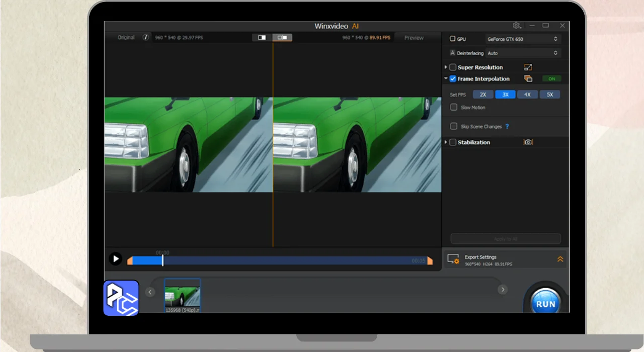Set FPS multiplier to 4X
This screenshot has width=644, height=352.
tap(527, 95)
